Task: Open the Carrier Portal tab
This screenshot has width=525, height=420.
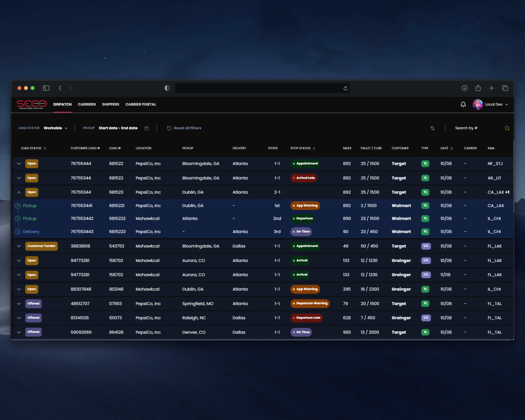Action: pos(141,104)
